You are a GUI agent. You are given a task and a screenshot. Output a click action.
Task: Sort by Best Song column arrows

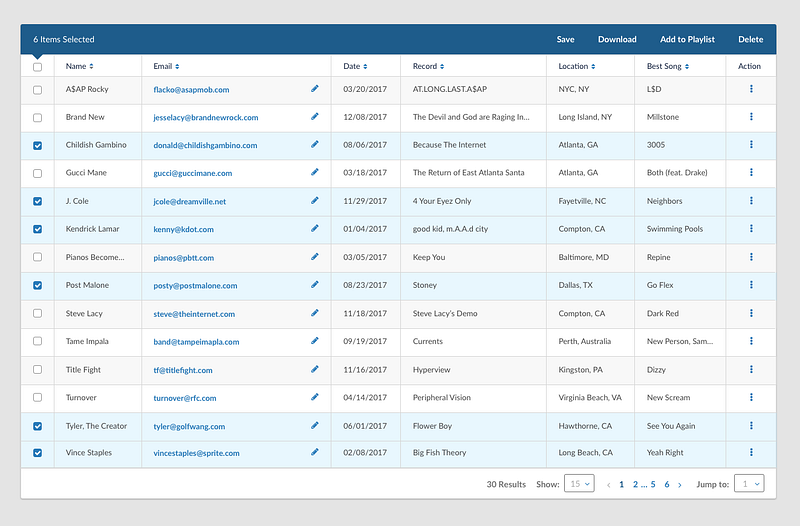687,66
